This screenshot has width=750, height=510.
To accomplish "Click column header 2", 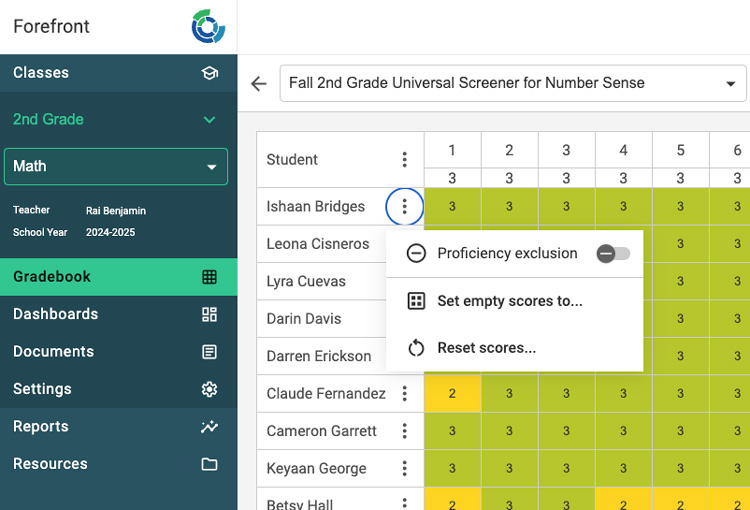I will (509, 150).
